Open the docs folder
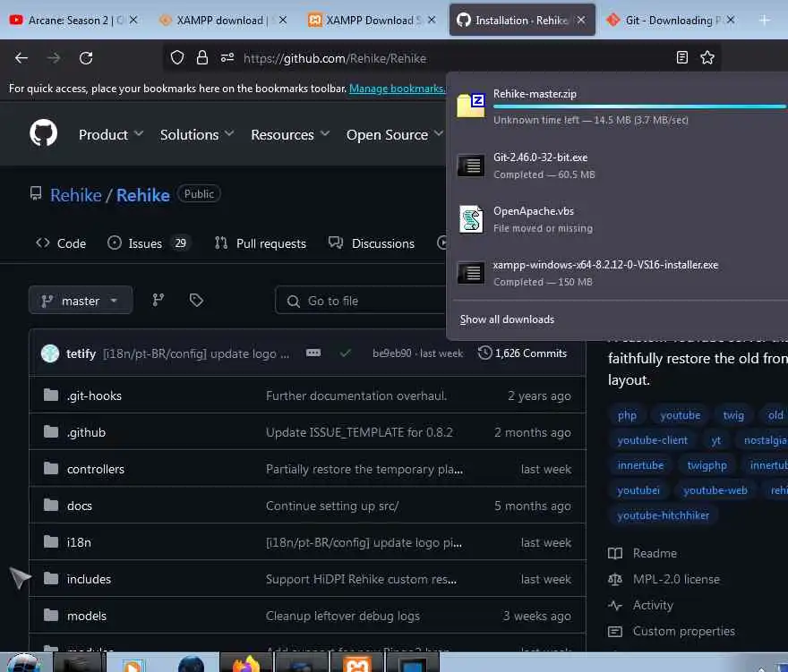The image size is (788, 672). click(80, 506)
